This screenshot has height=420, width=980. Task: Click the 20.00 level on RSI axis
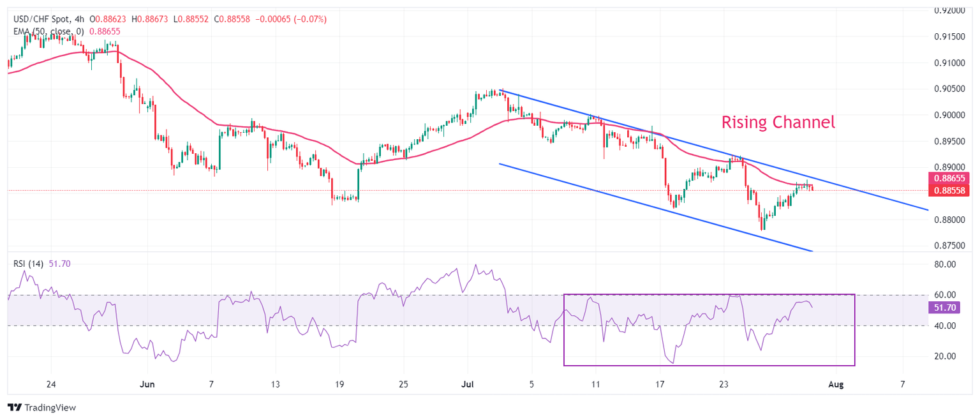pos(944,356)
